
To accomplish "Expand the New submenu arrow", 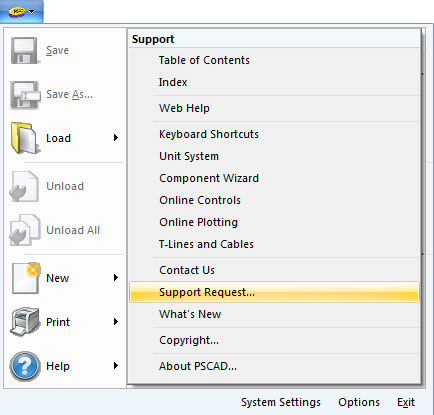I will pos(116,278).
